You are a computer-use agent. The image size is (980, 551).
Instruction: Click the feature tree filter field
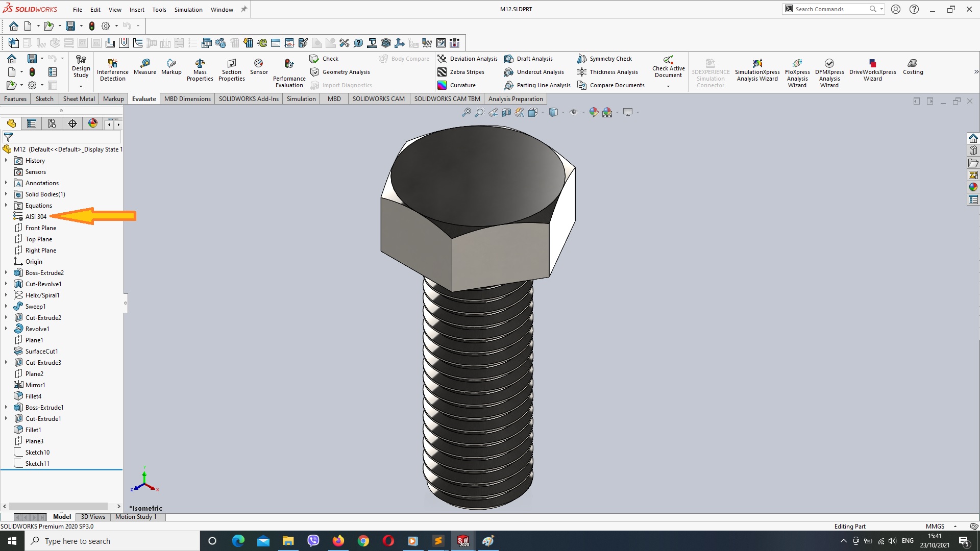click(x=62, y=137)
